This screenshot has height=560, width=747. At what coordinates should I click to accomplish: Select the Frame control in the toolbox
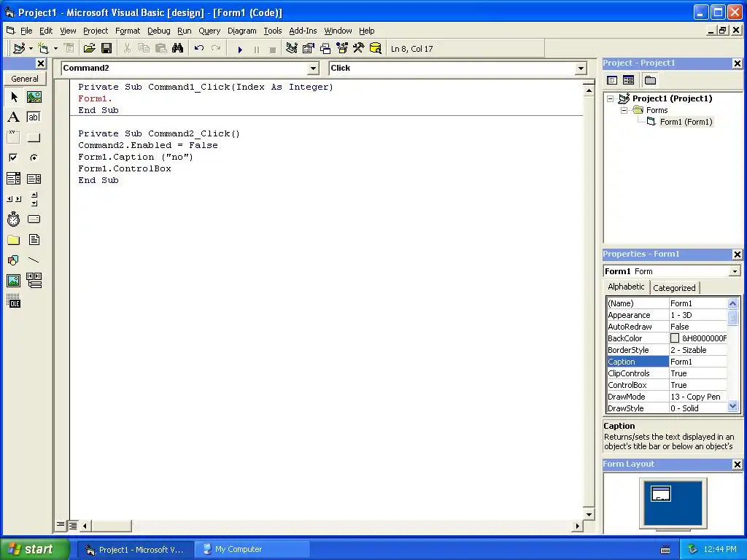(14, 138)
